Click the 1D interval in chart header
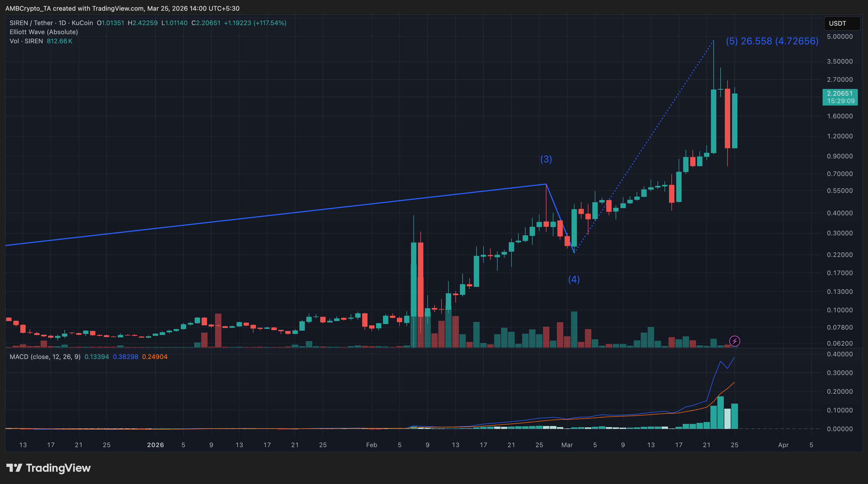The height and width of the screenshot is (484, 868). tap(62, 23)
